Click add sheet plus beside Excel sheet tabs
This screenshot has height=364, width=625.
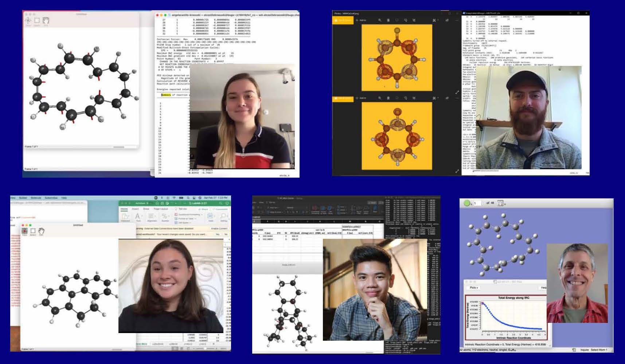point(214,344)
